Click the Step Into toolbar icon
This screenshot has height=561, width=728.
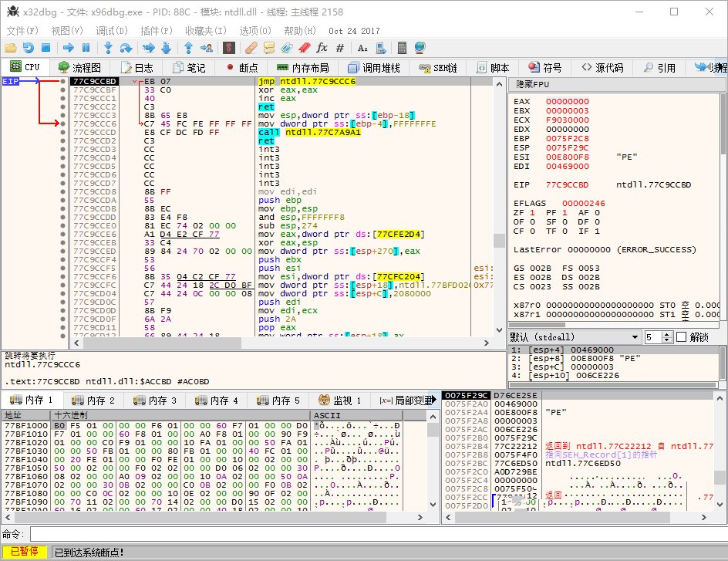tap(109, 48)
